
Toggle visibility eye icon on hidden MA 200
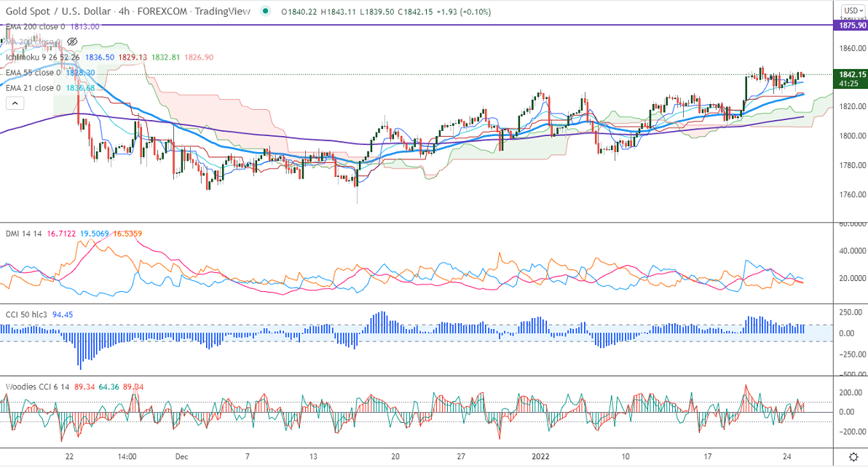pyautogui.click(x=73, y=41)
